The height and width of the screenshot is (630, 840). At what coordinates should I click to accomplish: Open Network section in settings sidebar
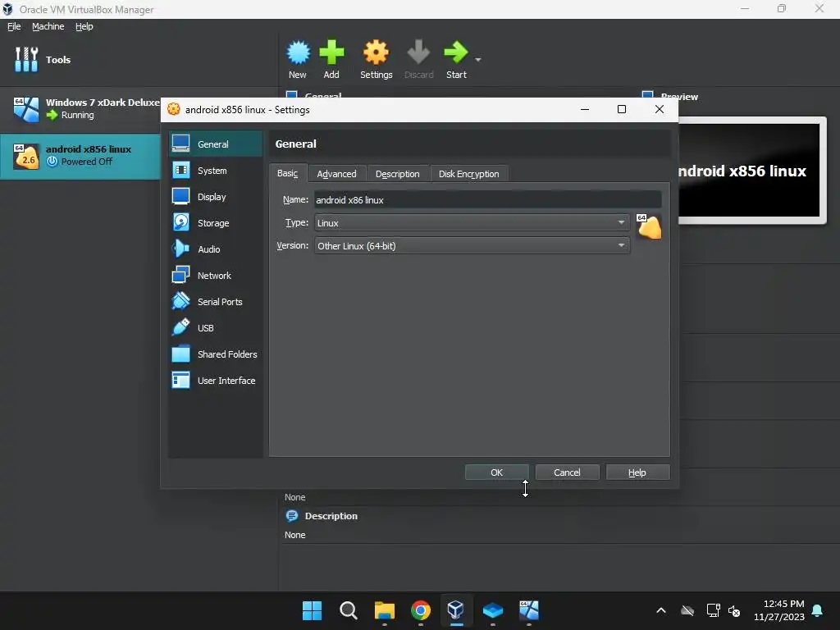coord(216,276)
